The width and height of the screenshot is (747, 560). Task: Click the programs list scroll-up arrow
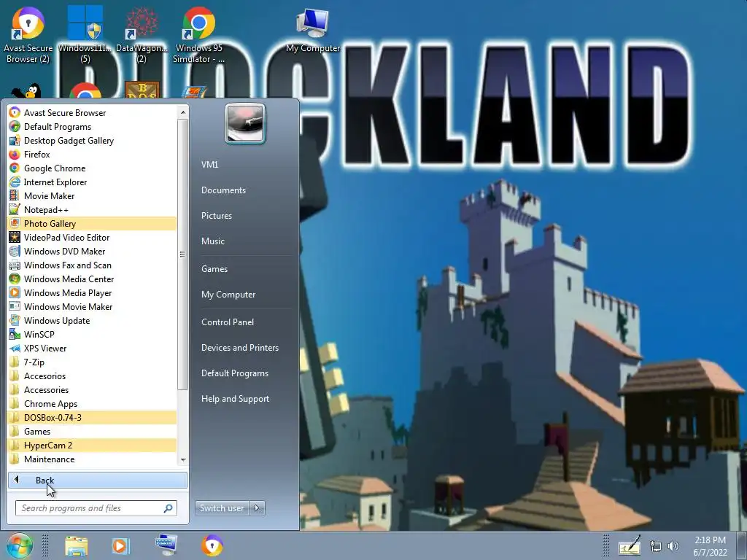[183, 112]
